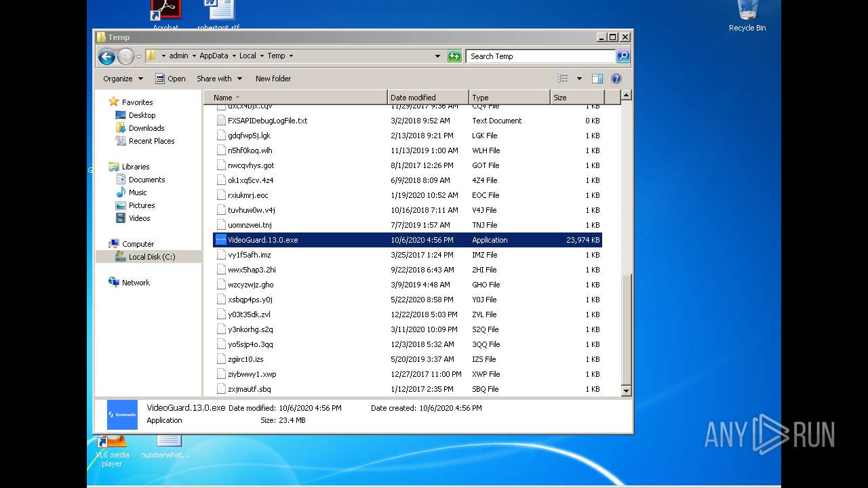Open Recycle Bin on the desktop

747,16
